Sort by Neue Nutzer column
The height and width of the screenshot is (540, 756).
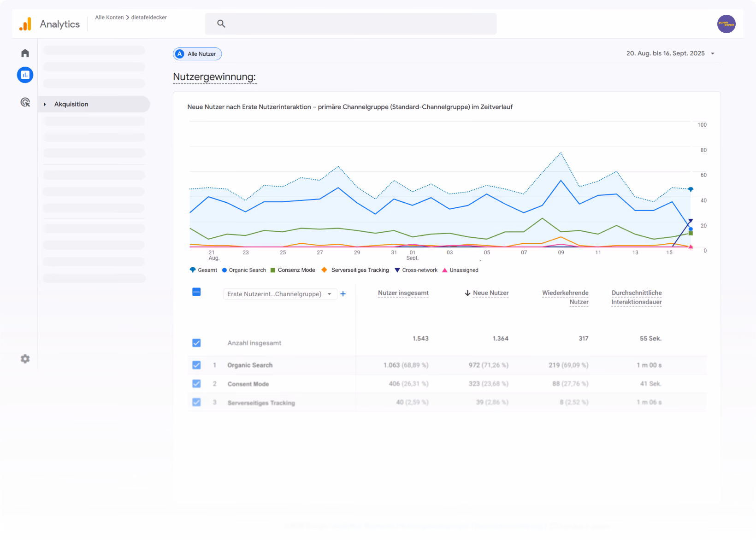tap(490, 293)
